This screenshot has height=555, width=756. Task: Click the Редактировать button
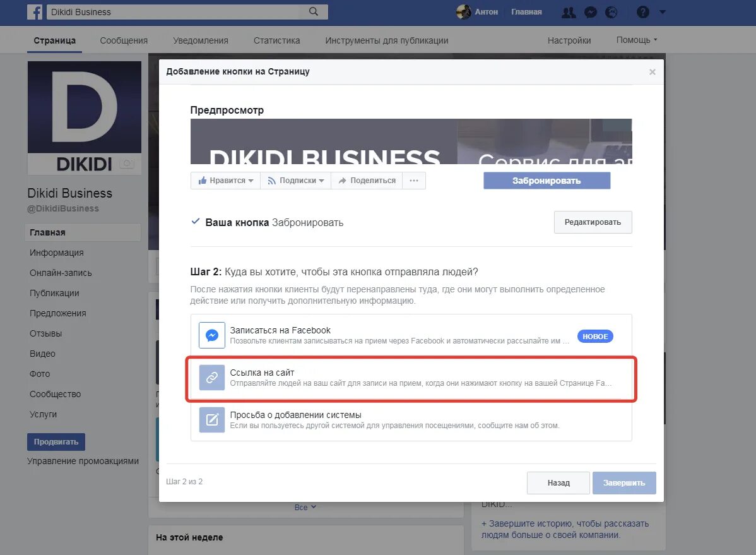[x=593, y=222]
